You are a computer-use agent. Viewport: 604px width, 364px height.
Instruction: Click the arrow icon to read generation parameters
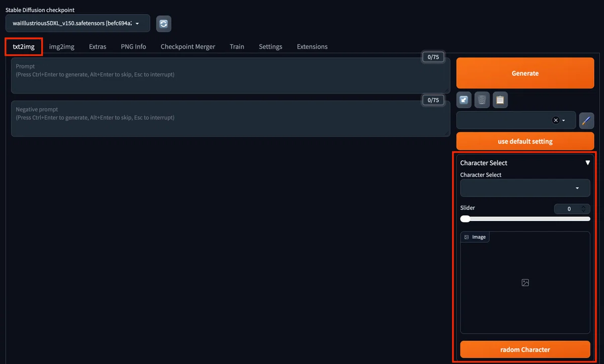tap(464, 100)
